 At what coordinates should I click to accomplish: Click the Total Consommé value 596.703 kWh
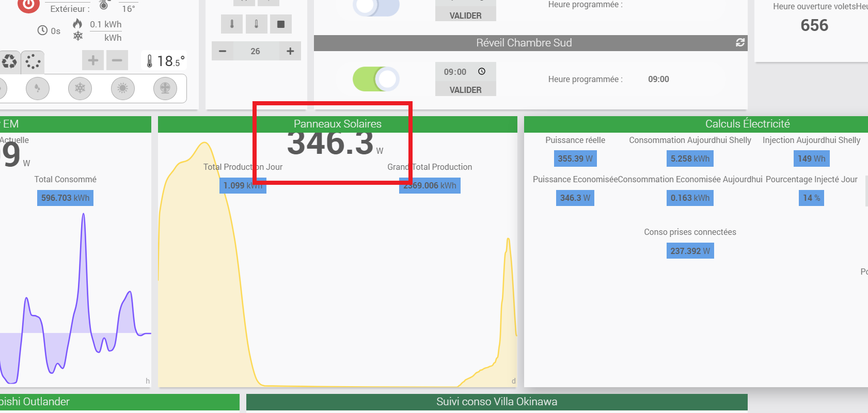tap(65, 198)
